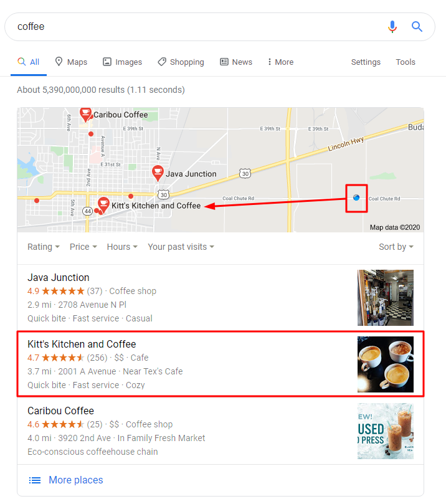Switch to the Images tab
The height and width of the screenshot is (504, 446).
(122, 62)
